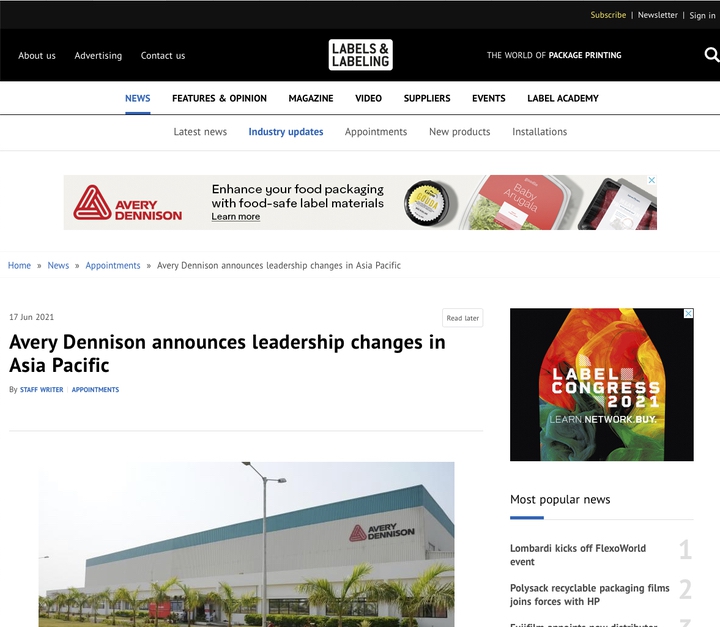This screenshot has height=627, width=720.
Task: Select the Magazine menu item
Action: (x=311, y=98)
